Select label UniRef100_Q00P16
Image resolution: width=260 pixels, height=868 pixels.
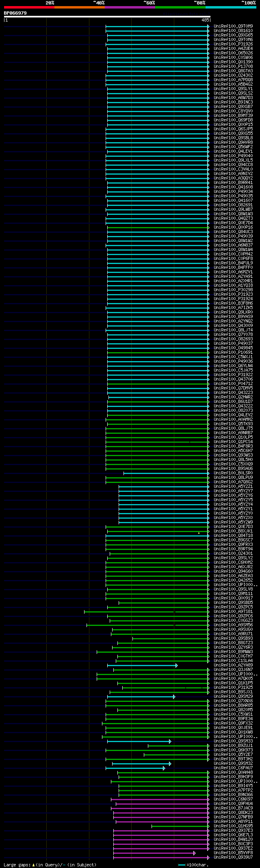233,227
